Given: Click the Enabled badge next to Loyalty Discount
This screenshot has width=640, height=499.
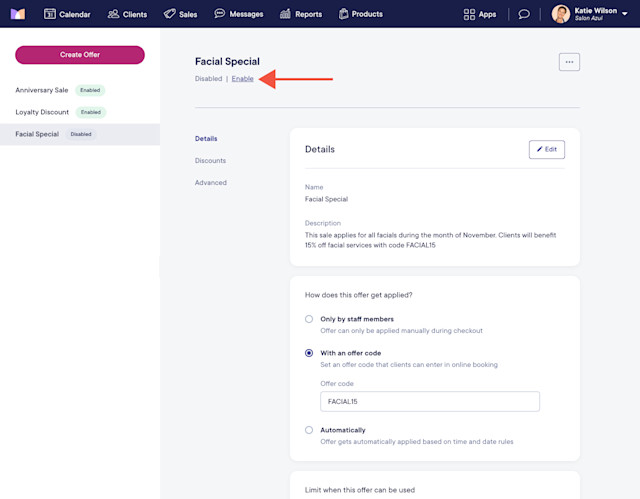Looking at the screenshot, I should [91, 112].
